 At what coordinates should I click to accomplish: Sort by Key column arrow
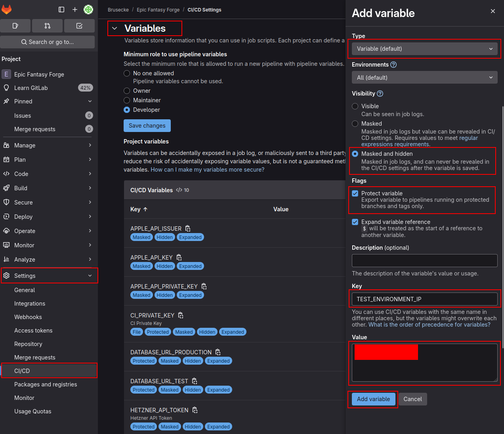[145, 209]
